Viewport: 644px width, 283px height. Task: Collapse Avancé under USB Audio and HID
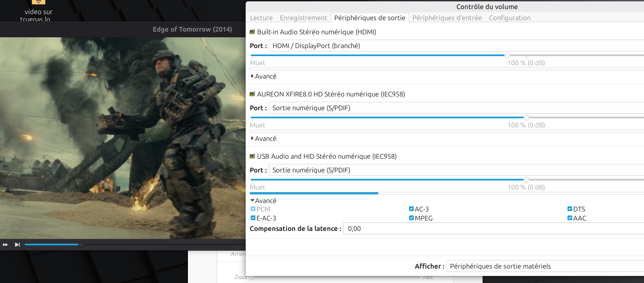264,201
